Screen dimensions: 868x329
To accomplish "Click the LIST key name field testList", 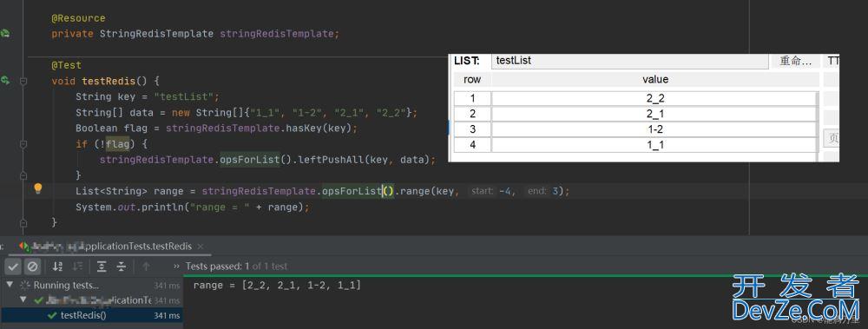I will 630,61.
